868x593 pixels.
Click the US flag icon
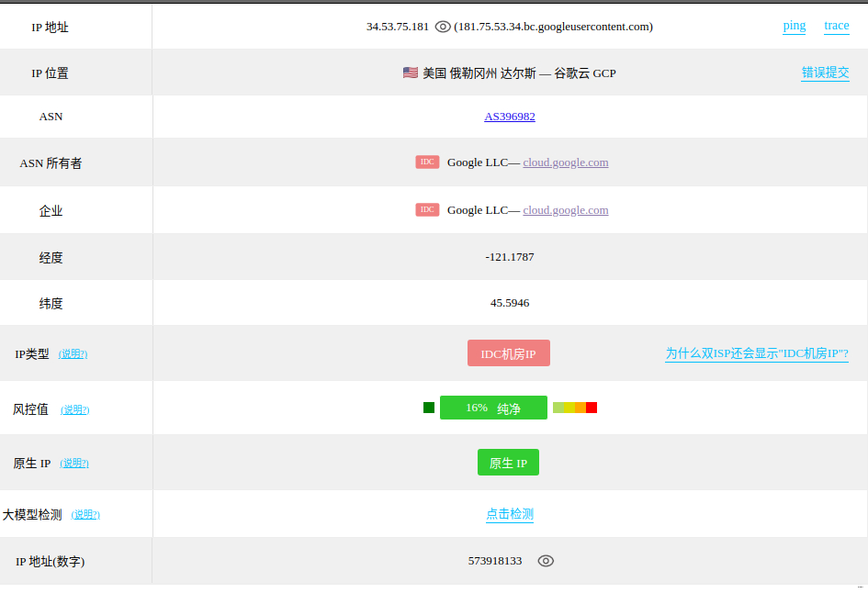click(x=411, y=73)
